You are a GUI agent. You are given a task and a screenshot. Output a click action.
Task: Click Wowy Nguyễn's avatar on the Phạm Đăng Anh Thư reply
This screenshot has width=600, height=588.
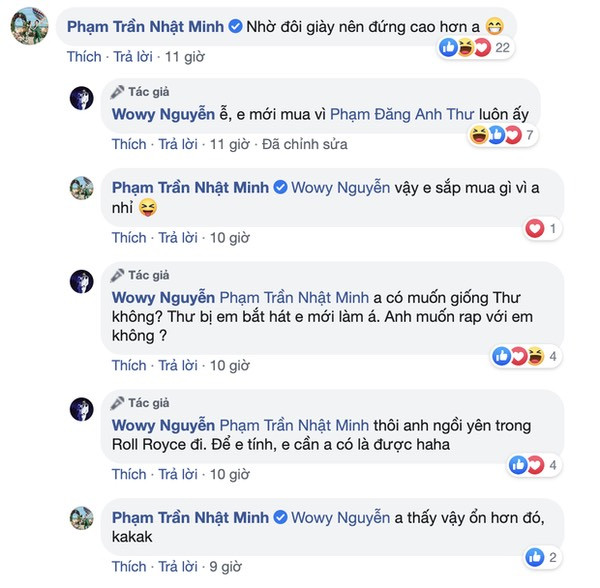pyautogui.click(x=81, y=98)
